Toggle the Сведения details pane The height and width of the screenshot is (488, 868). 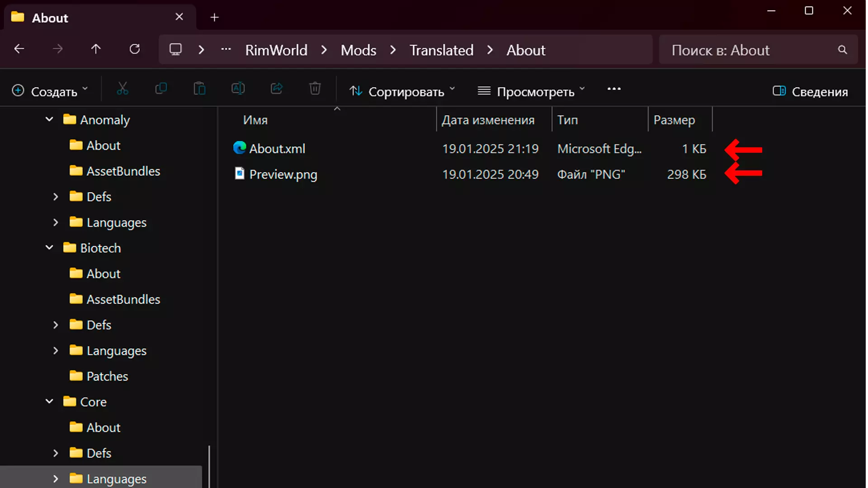[x=810, y=92]
